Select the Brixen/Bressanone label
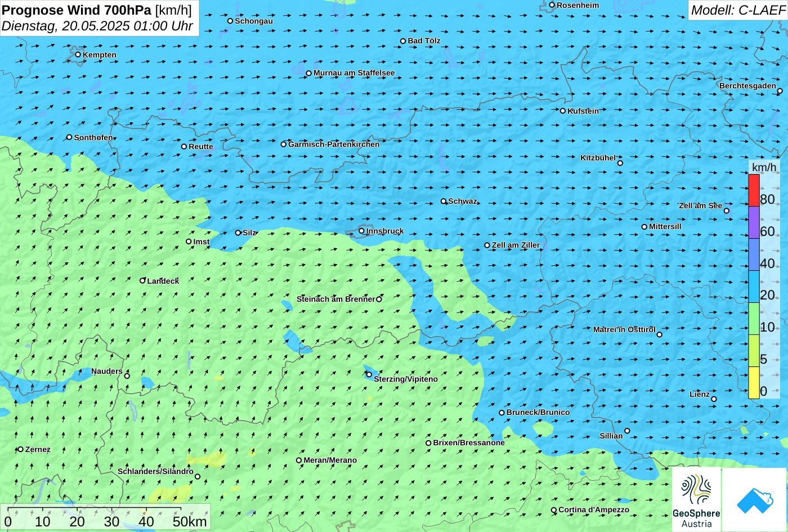The width and height of the screenshot is (788, 532). tap(469, 442)
